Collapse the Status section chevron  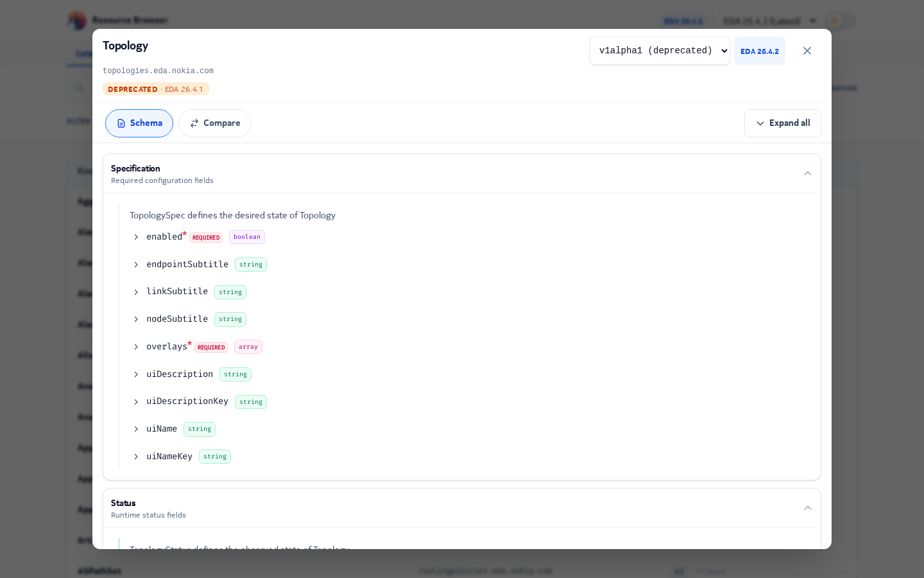pyautogui.click(x=808, y=508)
